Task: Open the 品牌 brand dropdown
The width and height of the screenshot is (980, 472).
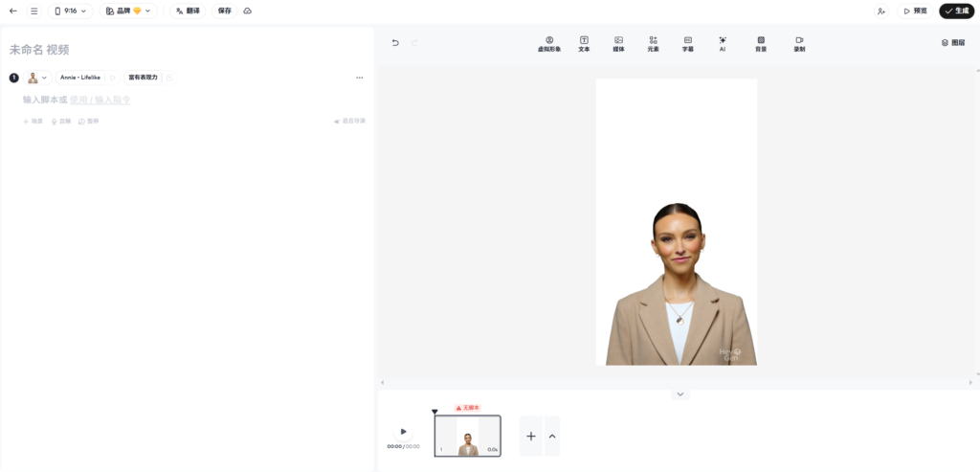Action: (x=128, y=11)
